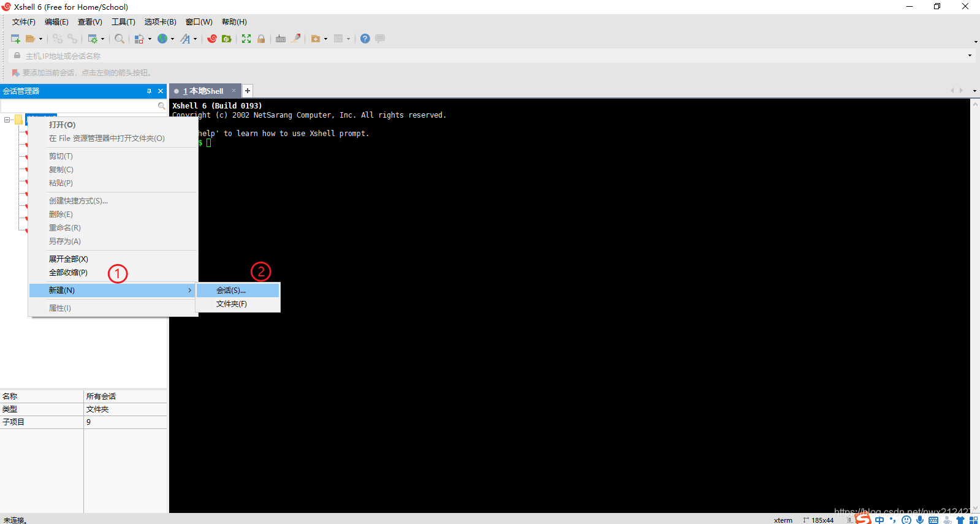This screenshot has height=524, width=980.
Task: Open the 窗口(W) menu
Action: [x=199, y=22]
